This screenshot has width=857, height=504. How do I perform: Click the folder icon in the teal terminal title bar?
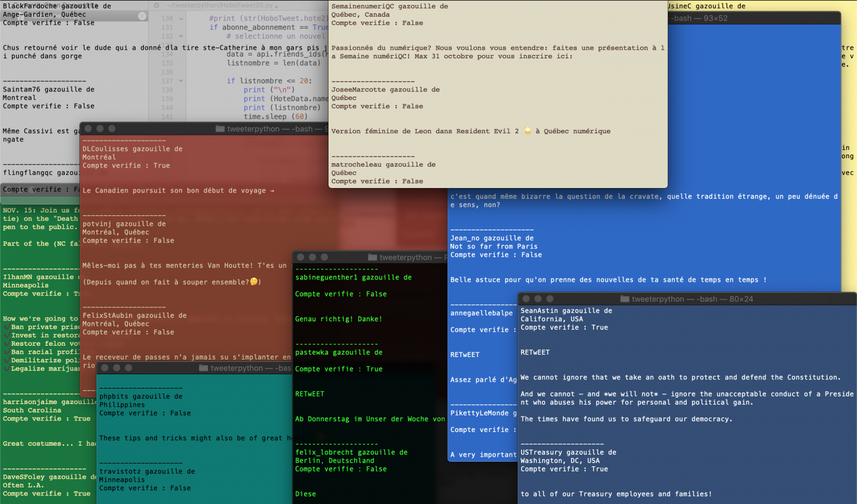203,368
